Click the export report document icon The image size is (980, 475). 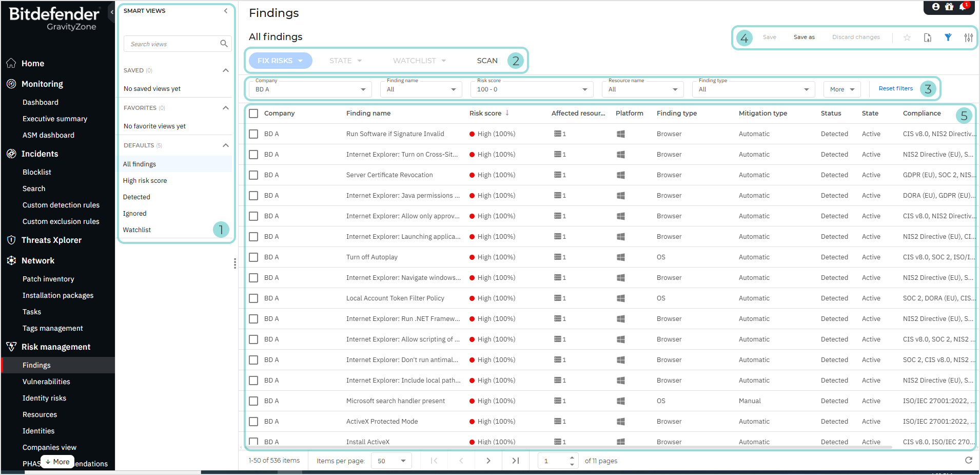[x=928, y=37]
